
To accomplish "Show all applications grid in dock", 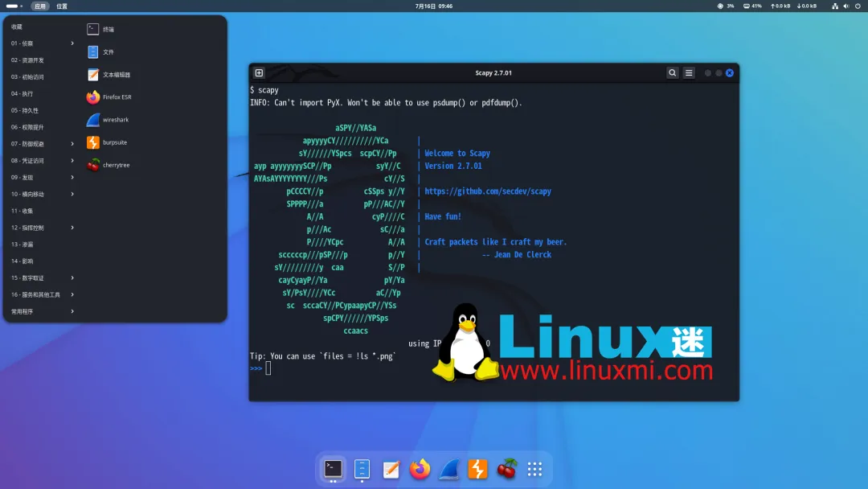I will [534, 469].
